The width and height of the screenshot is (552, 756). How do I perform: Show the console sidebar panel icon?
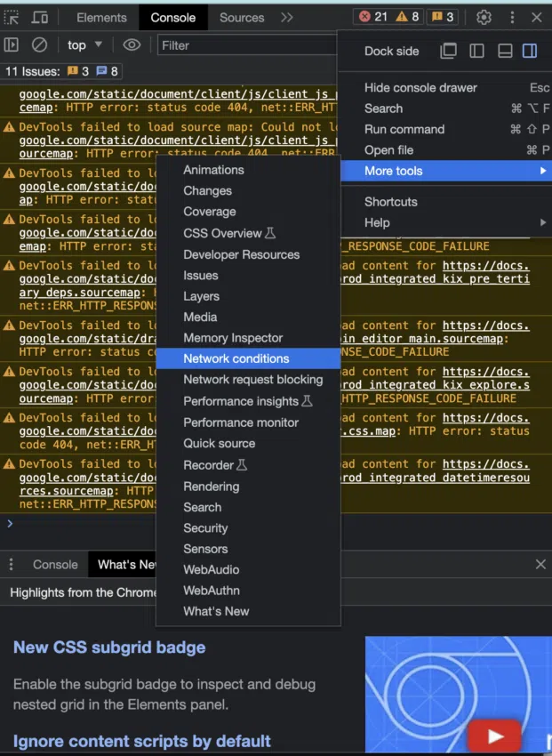coord(12,44)
